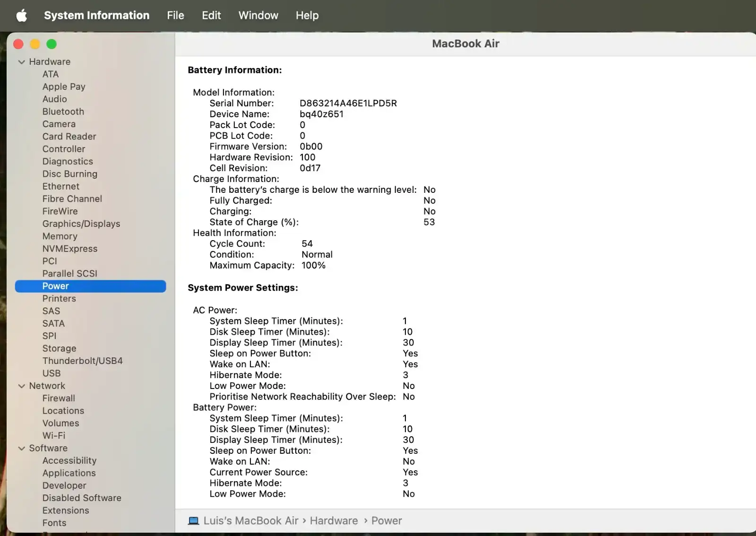Open the Help menu
This screenshot has width=756, height=536.
(307, 16)
